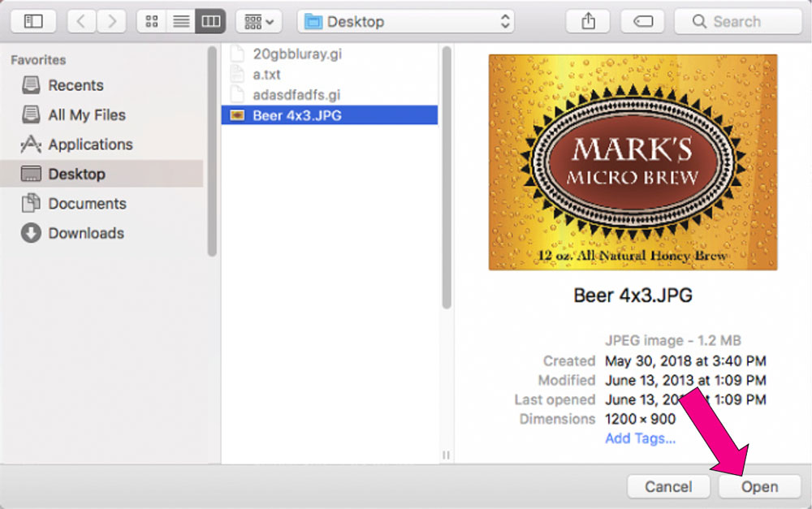This screenshot has width=812, height=509.
Task: Switch to icon grid view
Action: point(151,21)
